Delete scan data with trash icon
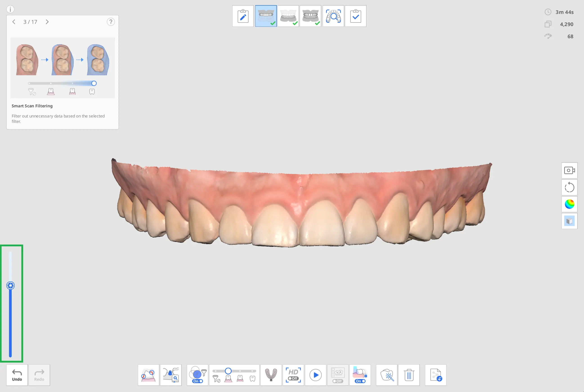Screen dimensions: 584x392 (409, 375)
